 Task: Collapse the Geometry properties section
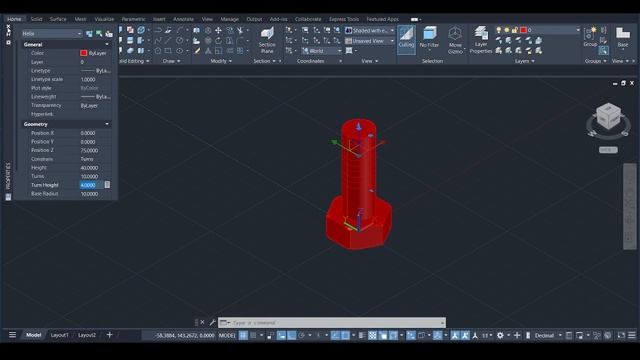[107, 124]
